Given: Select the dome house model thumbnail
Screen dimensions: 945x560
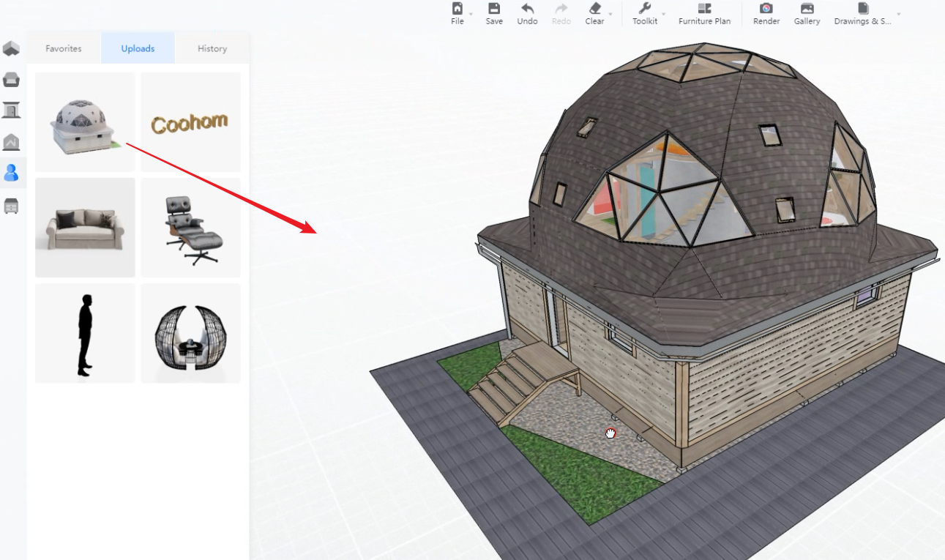Looking at the screenshot, I should click(85, 122).
